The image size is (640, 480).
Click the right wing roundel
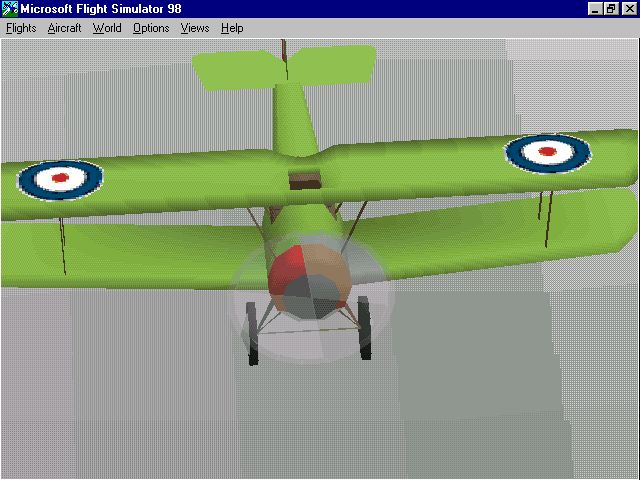point(547,152)
